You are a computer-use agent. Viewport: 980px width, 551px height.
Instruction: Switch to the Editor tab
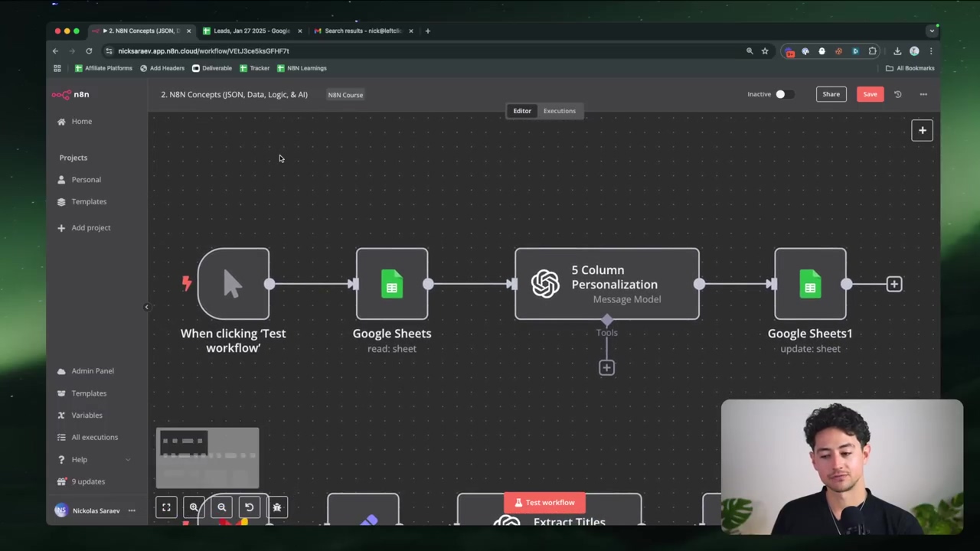[522, 111]
